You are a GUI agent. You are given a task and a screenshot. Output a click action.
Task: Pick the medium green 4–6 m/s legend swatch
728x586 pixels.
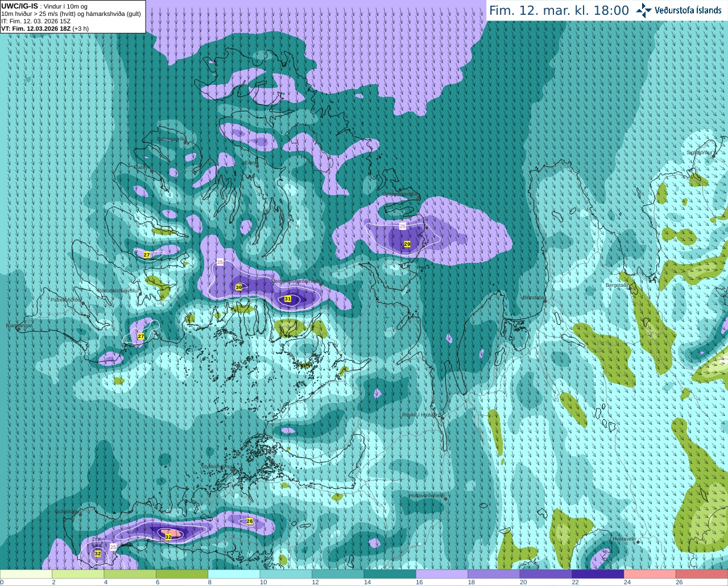130,574
